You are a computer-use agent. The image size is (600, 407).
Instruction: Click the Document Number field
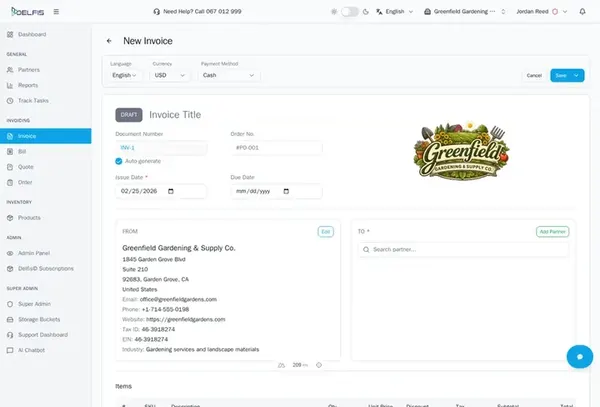[161, 148]
